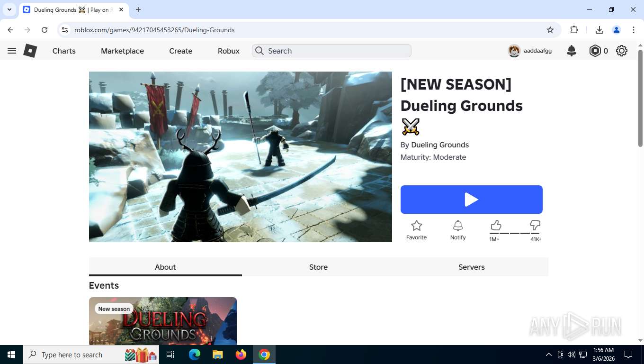Launch Firefox from the taskbar
This screenshot has width=644, height=364.
241,355
